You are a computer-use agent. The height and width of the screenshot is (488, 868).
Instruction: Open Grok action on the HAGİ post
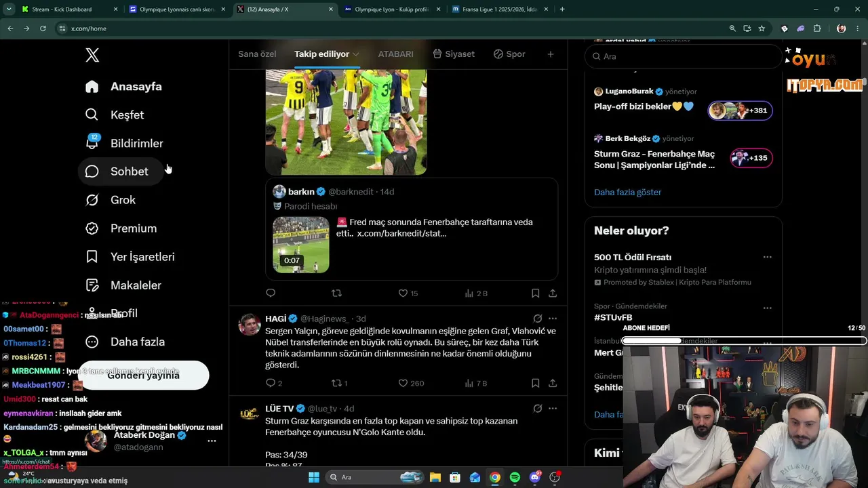click(538, 319)
